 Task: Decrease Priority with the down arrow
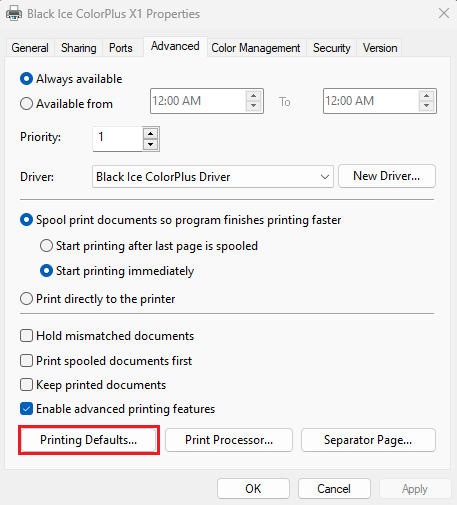(151, 145)
